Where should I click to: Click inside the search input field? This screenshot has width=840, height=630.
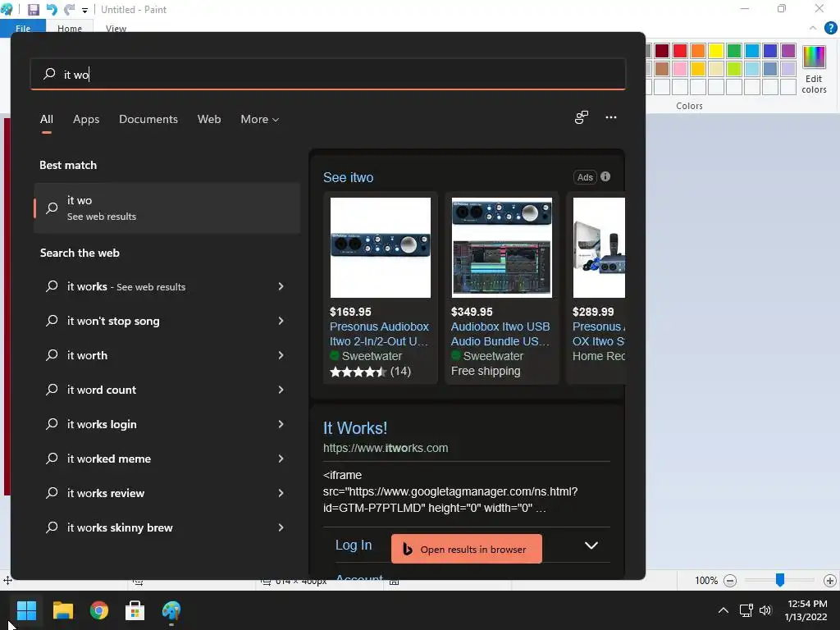(328, 74)
